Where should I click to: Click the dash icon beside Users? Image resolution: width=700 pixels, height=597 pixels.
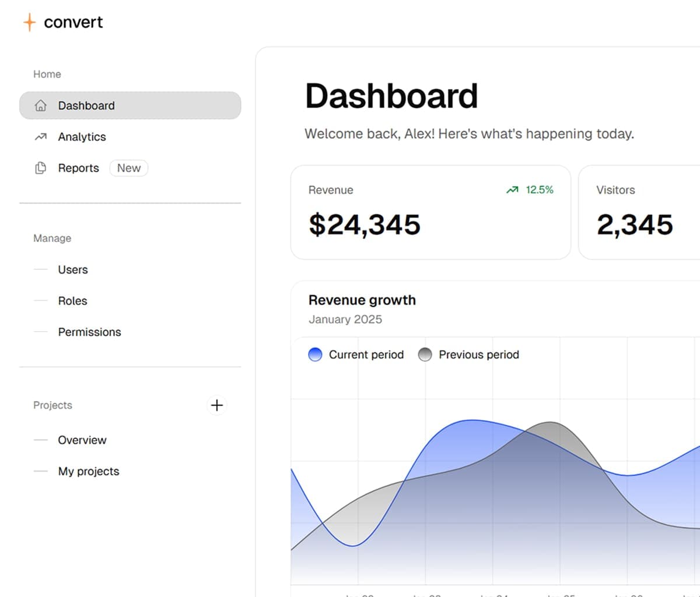pos(41,269)
